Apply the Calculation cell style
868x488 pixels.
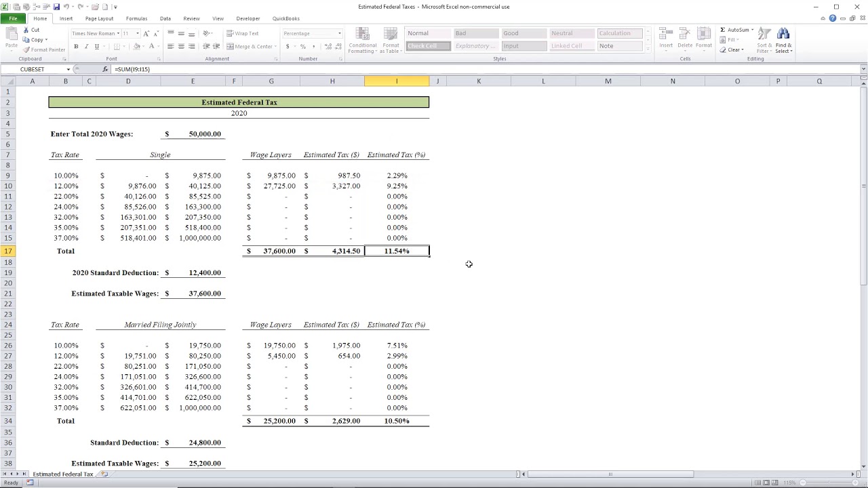[x=620, y=33]
